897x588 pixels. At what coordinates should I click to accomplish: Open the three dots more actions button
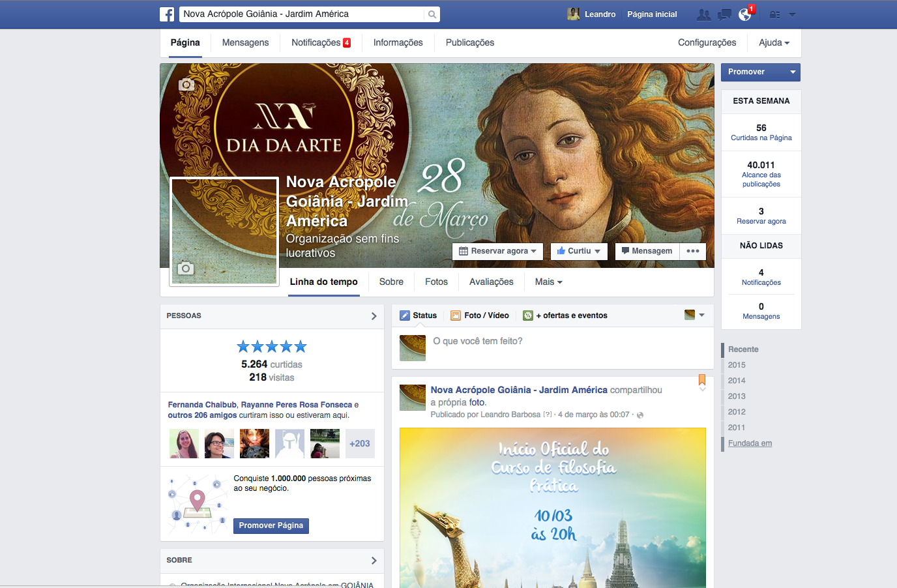pyautogui.click(x=693, y=251)
